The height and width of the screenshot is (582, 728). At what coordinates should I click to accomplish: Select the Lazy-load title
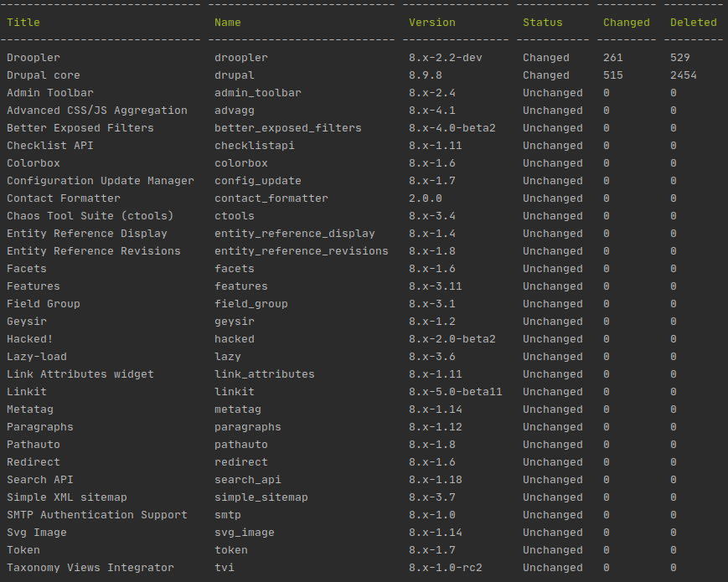[37, 358]
